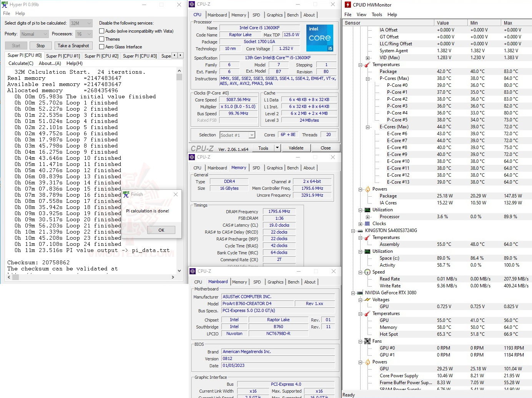
Task: Click Take a Snapshot button
Action: 73,46
